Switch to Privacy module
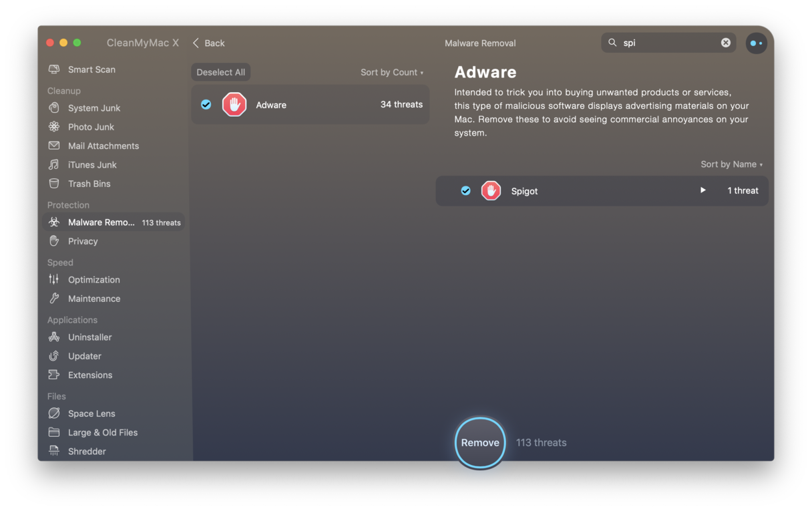This screenshot has width=812, height=511. click(x=83, y=241)
